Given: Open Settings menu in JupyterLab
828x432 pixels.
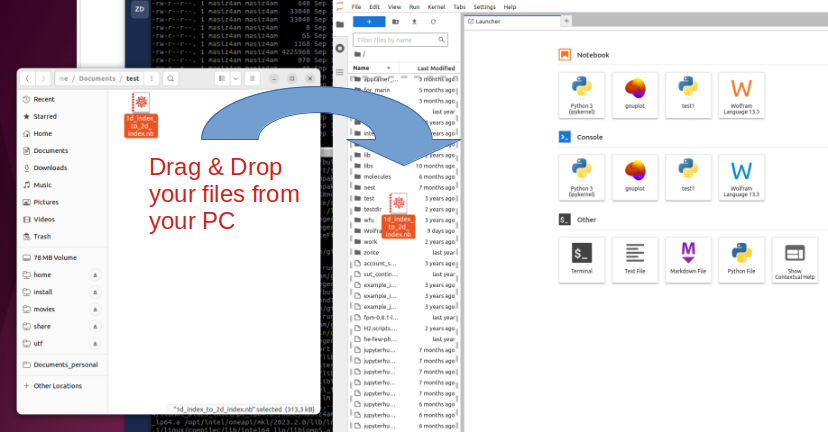Looking at the screenshot, I should pyautogui.click(x=484, y=7).
